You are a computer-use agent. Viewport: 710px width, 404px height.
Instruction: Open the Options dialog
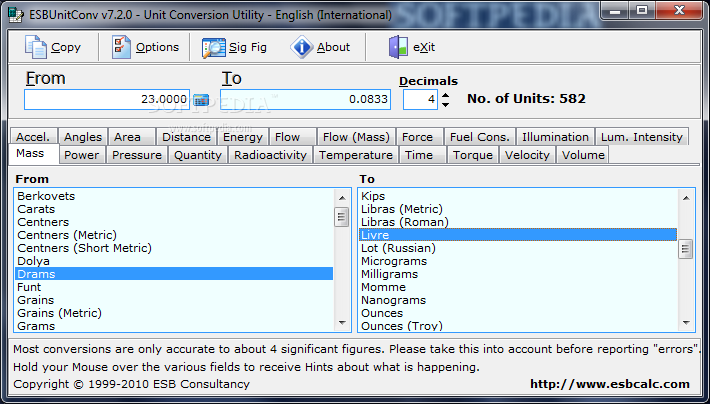pyautogui.click(x=145, y=47)
